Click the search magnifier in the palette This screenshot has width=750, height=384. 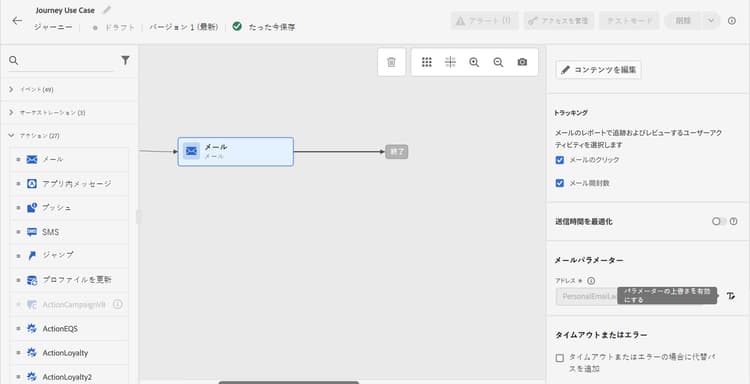14,60
